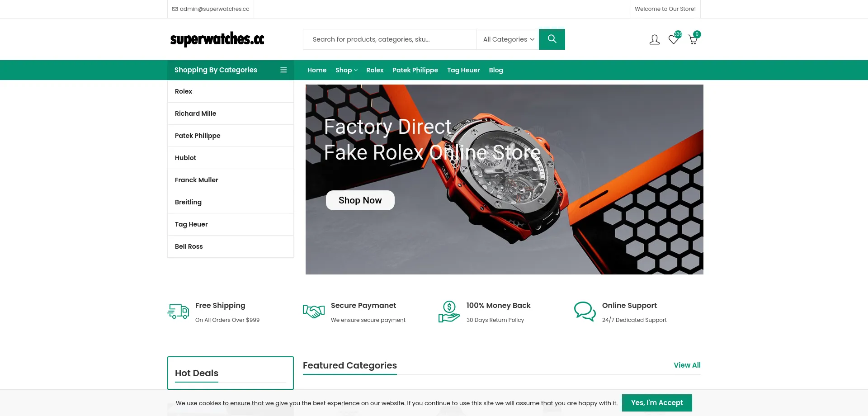Click the hamburger icon beside Shopping By Categories

283,70
